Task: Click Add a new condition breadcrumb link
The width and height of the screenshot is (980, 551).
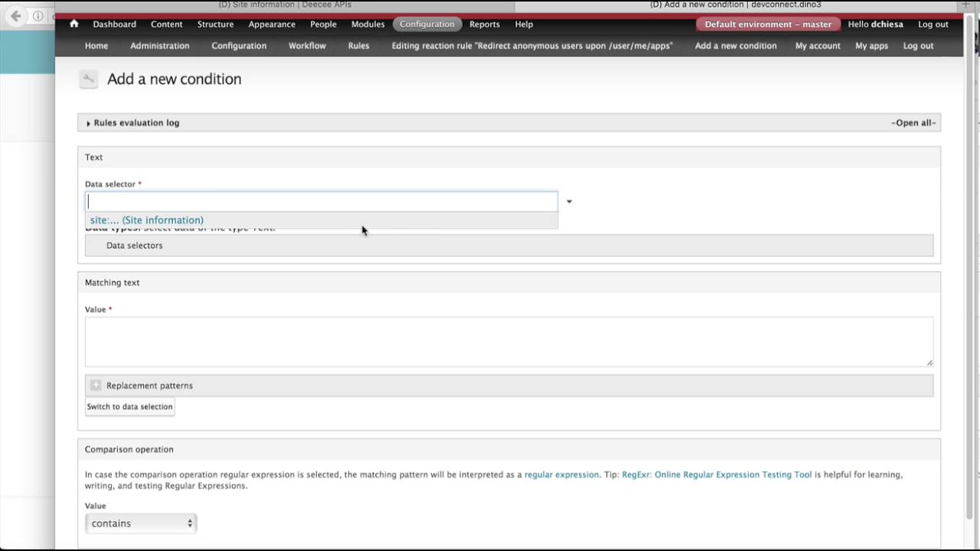Action: coord(736,45)
